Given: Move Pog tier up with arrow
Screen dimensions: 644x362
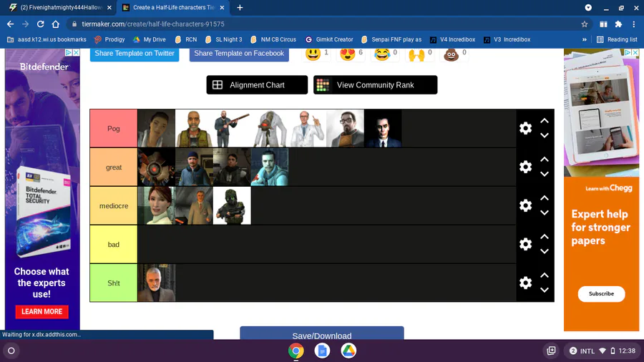Looking at the screenshot, I should pos(545,121).
